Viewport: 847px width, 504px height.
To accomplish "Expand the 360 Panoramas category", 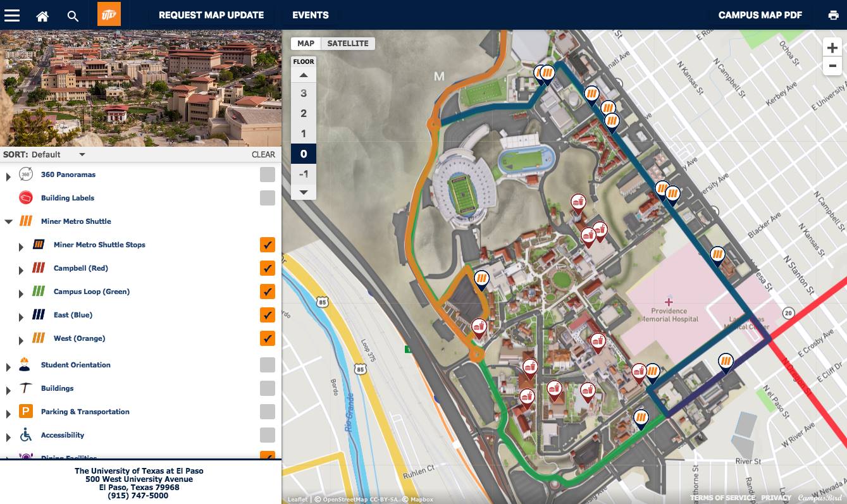I will [8, 176].
